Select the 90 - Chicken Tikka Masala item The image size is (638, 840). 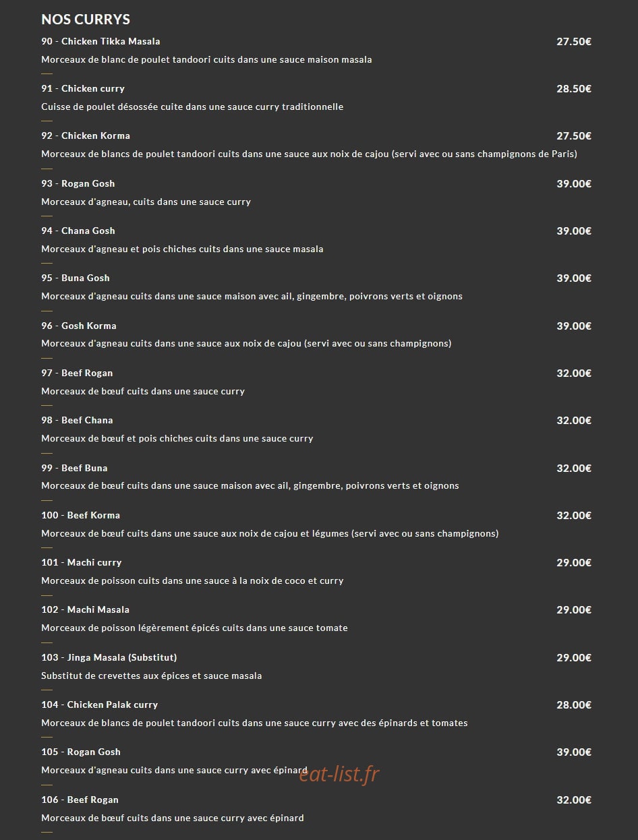tap(100, 41)
